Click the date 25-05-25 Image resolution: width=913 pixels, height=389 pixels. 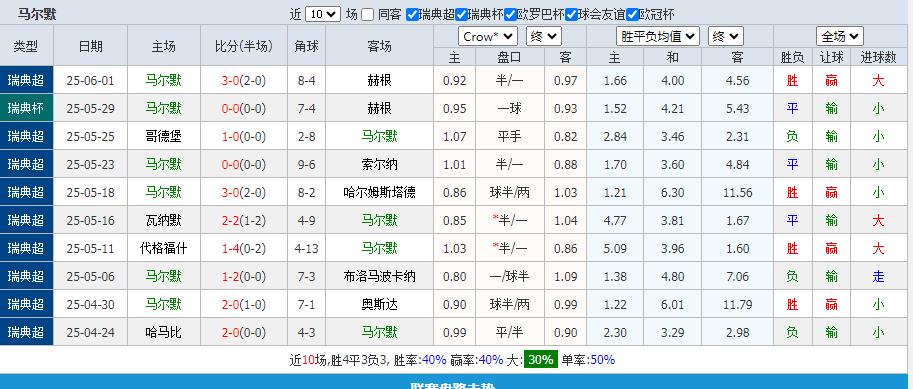90,136
